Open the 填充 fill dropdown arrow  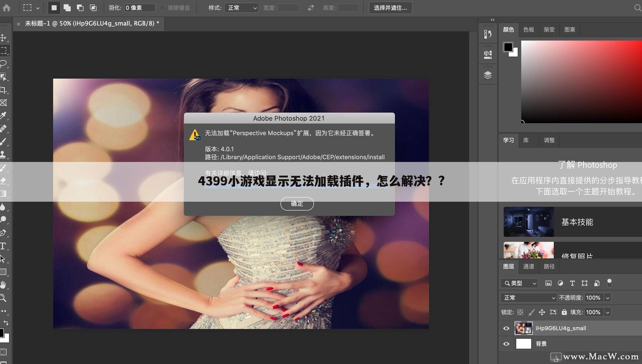pos(608,312)
